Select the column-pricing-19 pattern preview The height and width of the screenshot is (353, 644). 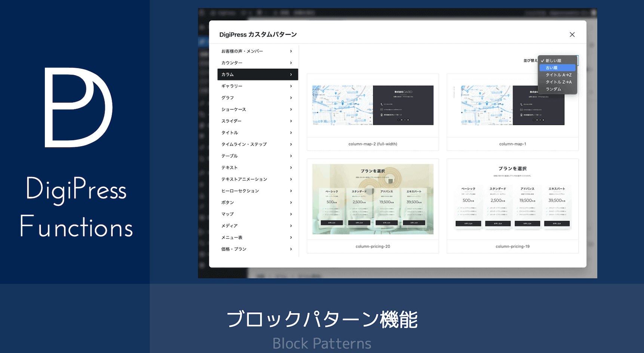click(x=513, y=199)
